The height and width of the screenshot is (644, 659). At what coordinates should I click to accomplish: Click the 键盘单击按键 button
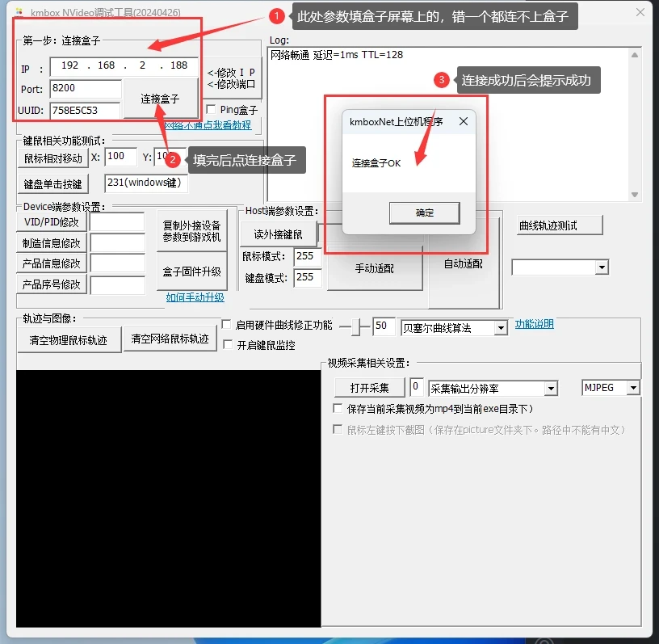53,183
